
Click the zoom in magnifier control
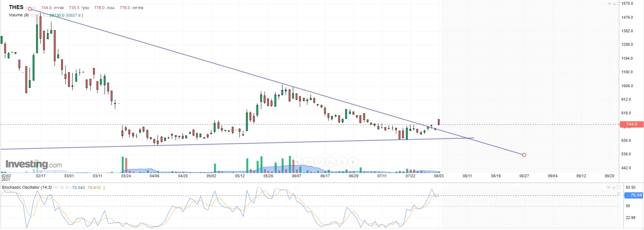tap(309, 162)
